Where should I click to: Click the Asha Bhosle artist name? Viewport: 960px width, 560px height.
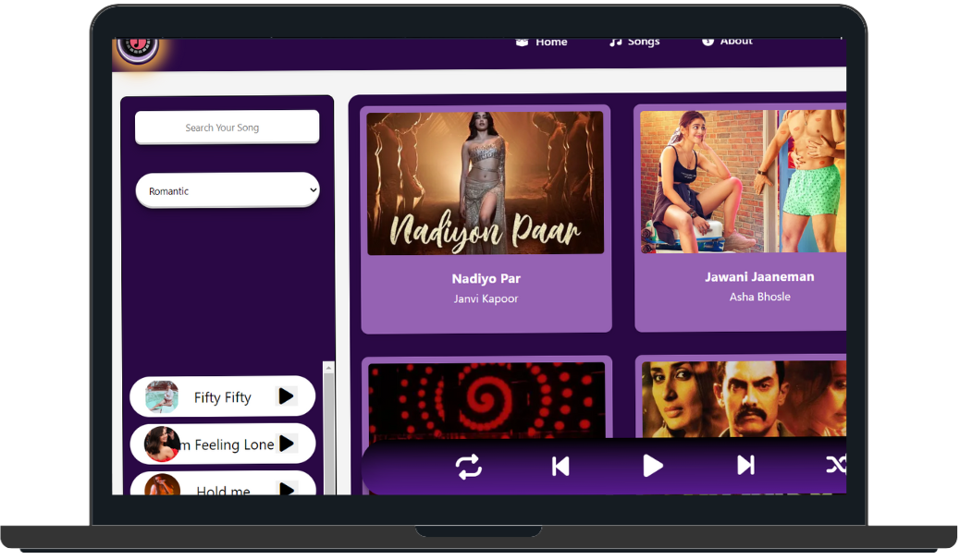pyautogui.click(x=759, y=297)
